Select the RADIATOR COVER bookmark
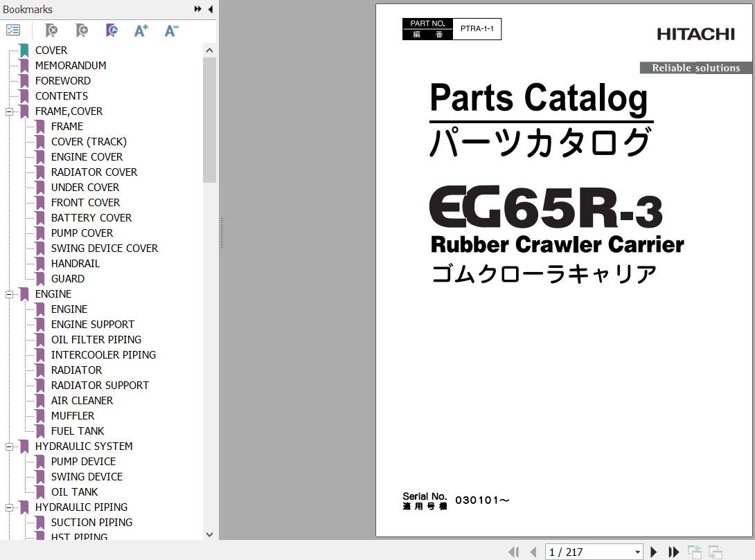This screenshot has height=560, width=755. click(94, 172)
